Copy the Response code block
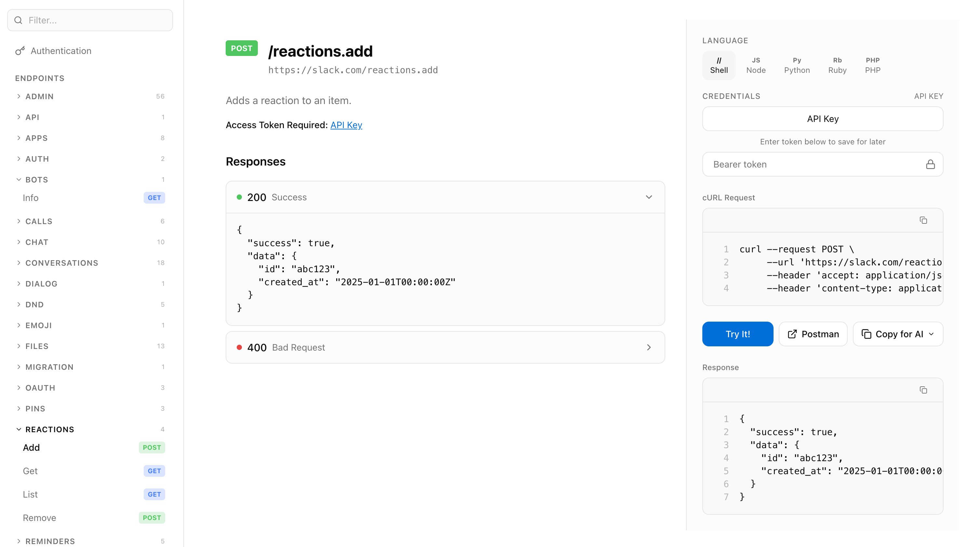This screenshot has height=547, width=980. tap(923, 390)
